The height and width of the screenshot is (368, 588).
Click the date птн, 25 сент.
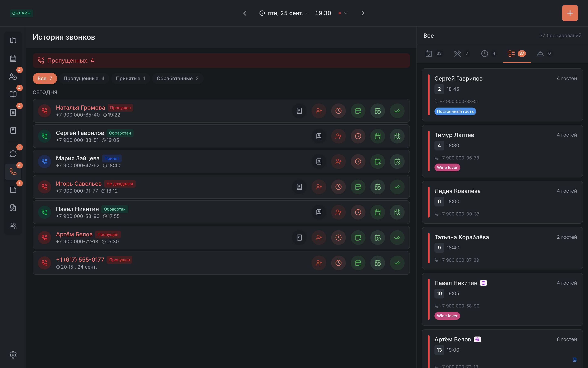[x=285, y=13]
